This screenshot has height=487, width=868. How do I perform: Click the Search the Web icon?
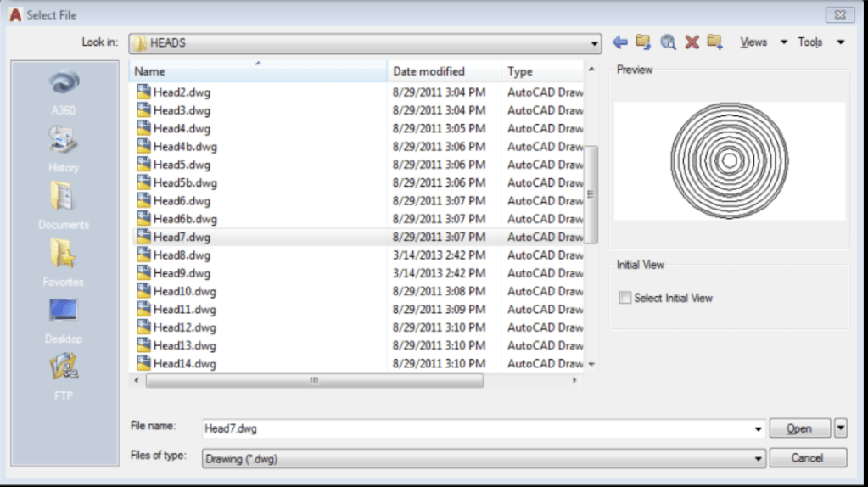pyautogui.click(x=668, y=42)
